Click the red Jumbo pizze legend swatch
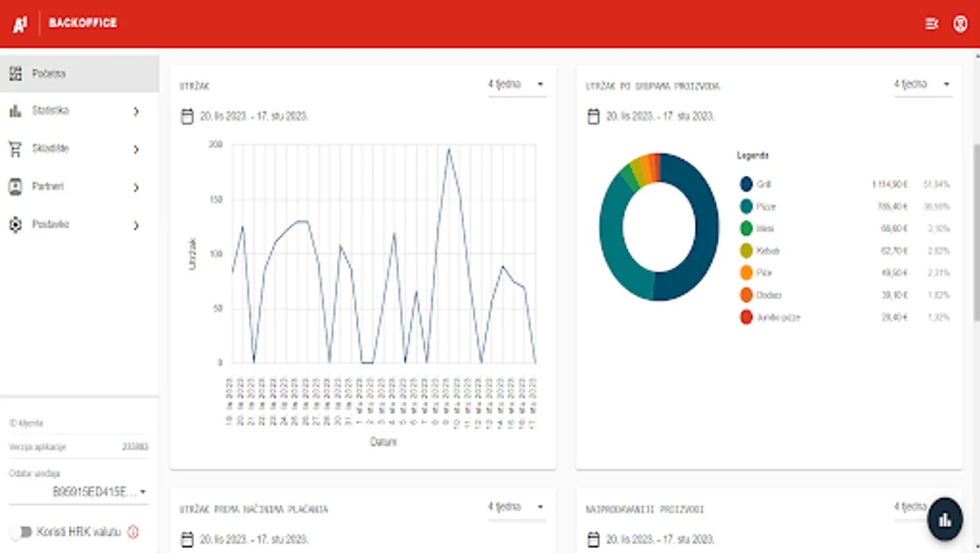This screenshot has height=553, width=980. point(746,317)
